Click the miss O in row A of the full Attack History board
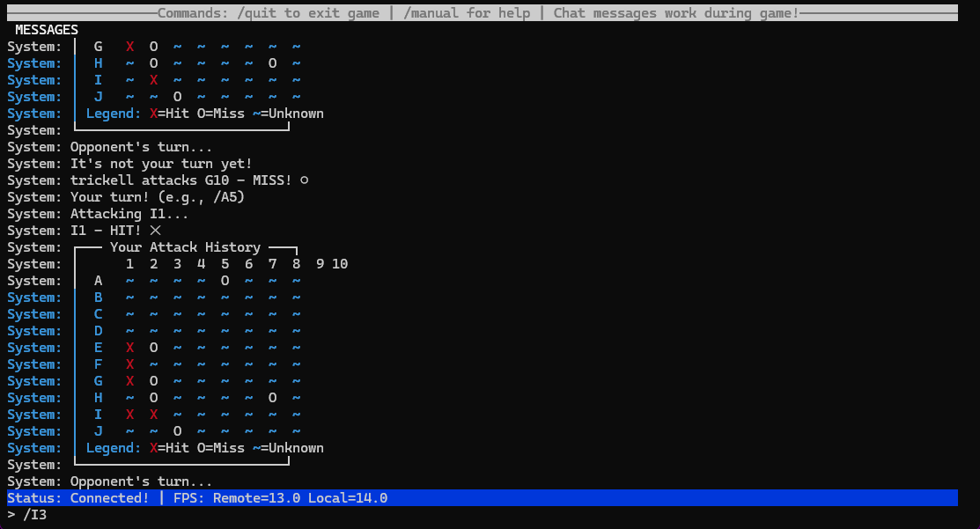 (225, 281)
